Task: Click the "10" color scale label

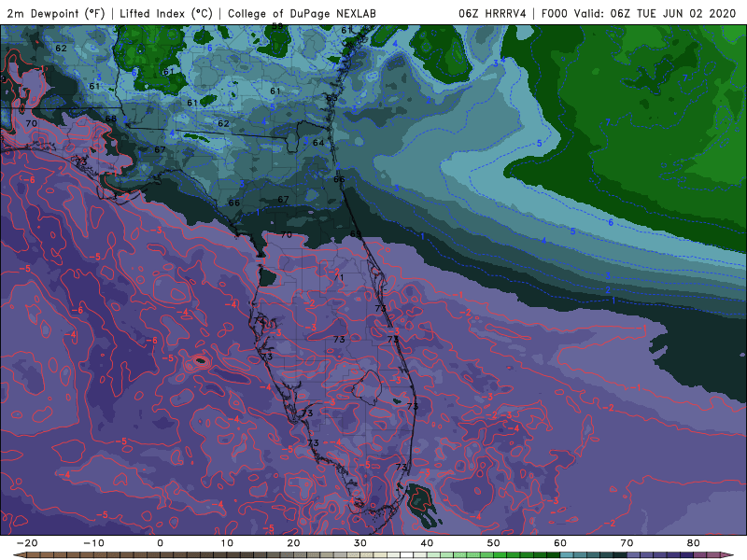Action: (227, 543)
